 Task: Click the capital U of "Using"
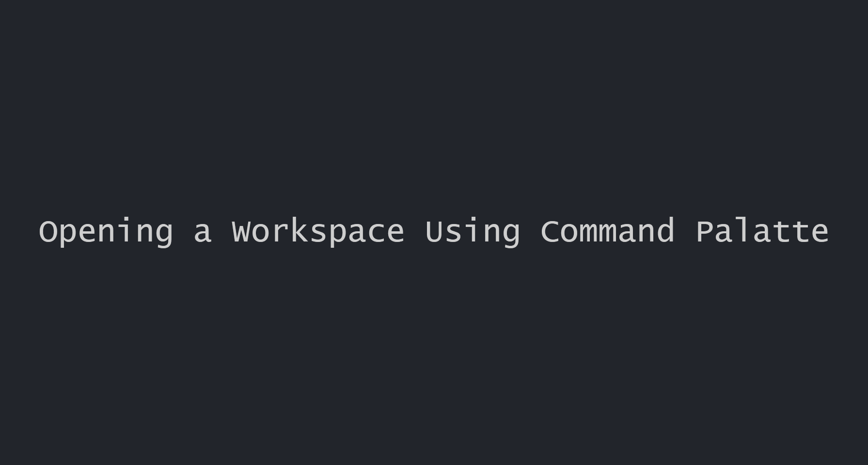pyautogui.click(x=434, y=231)
